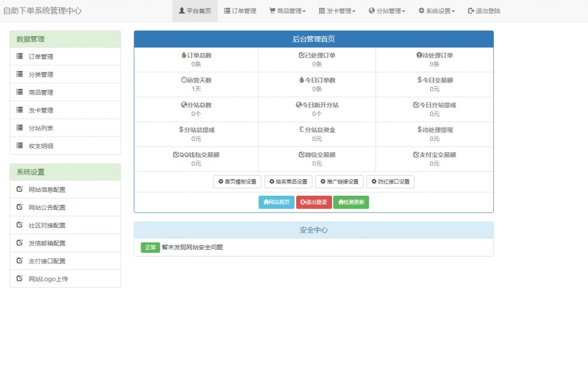Click the gear icon on 首页模板设置
The image size is (588, 371).
click(x=220, y=182)
